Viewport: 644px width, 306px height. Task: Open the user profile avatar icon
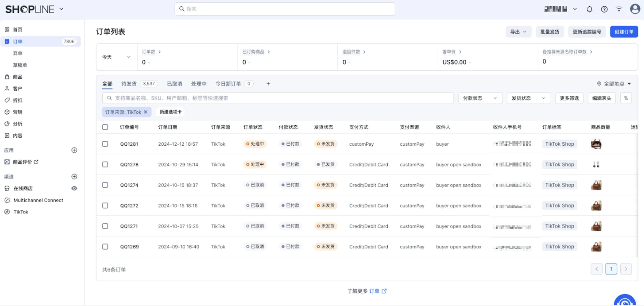point(635,9)
